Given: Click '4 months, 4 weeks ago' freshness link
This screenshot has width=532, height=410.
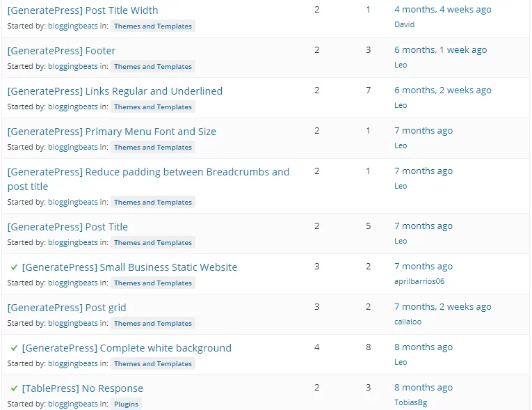Looking at the screenshot, I should pyautogui.click(x=443, y=10).
